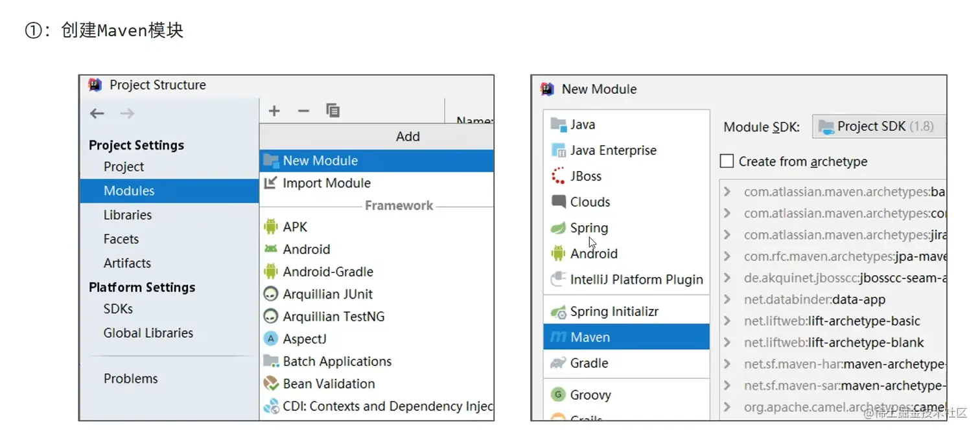The image size is (980, 432).
Task: Click the New Module folder icon
Action: click(x=271, y=161)
